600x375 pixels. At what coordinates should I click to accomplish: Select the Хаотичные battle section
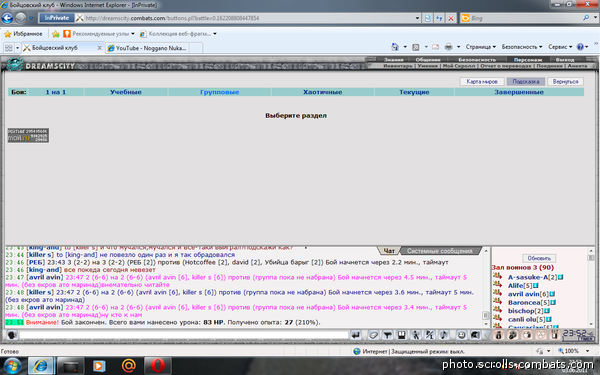[323, 92]
